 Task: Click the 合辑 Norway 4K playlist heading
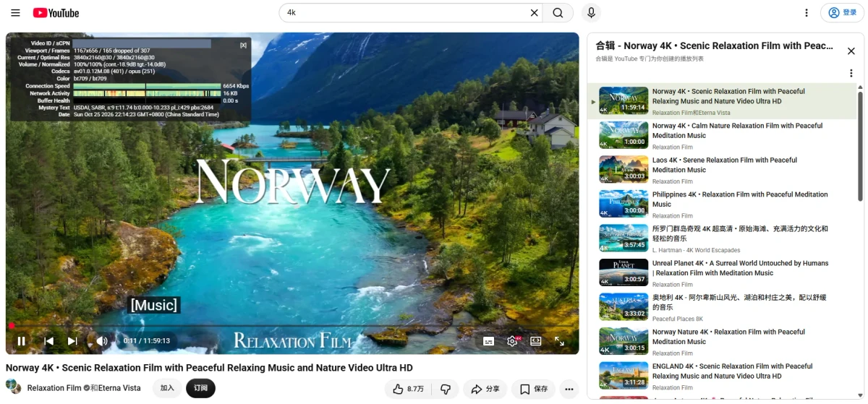[x=715, y=46]
